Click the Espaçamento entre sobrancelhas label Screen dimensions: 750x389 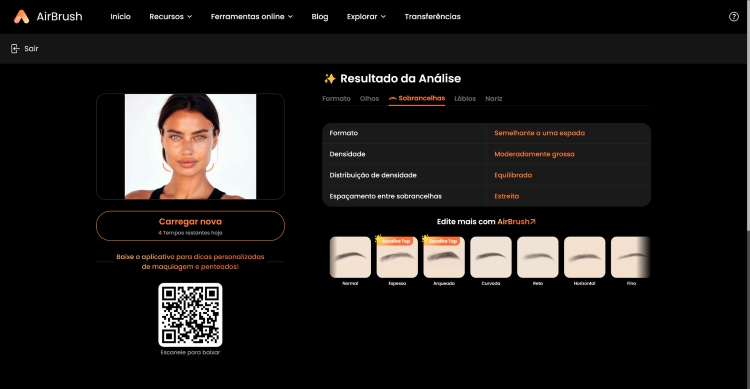[x=386, y=196]
